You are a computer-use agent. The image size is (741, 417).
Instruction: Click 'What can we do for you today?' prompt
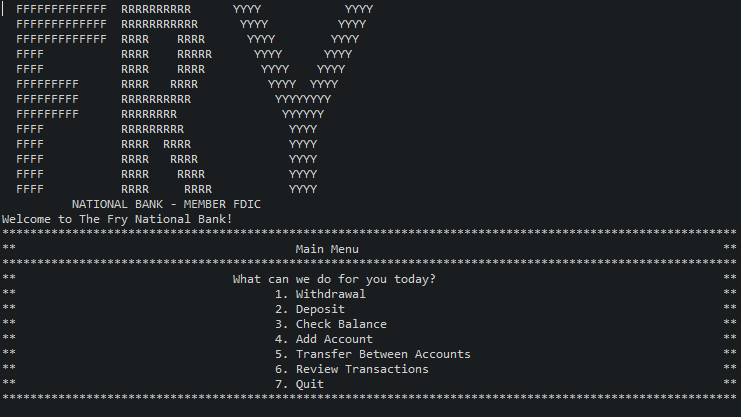coord(334,279)
